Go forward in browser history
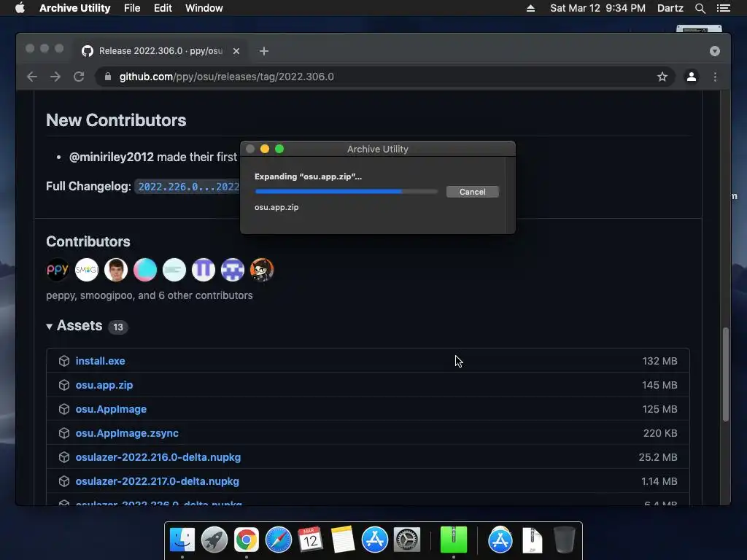Screen dimensions: 747x560 [55, 77]
